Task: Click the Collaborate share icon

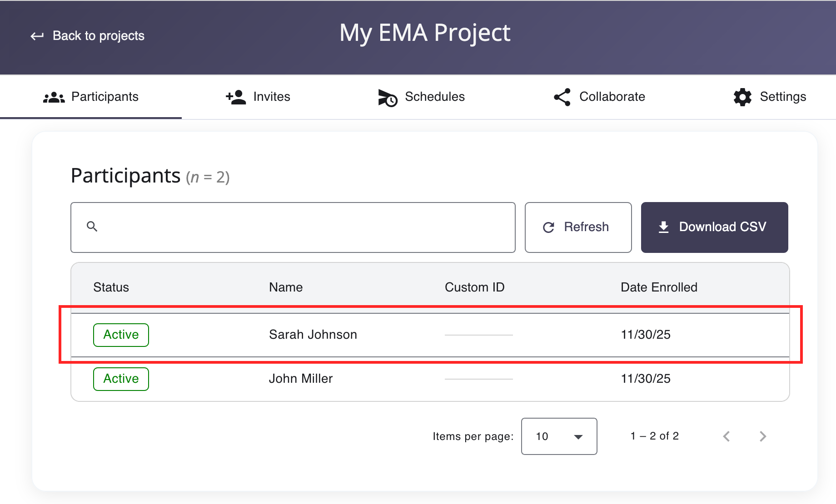Action: click(562, 97)
